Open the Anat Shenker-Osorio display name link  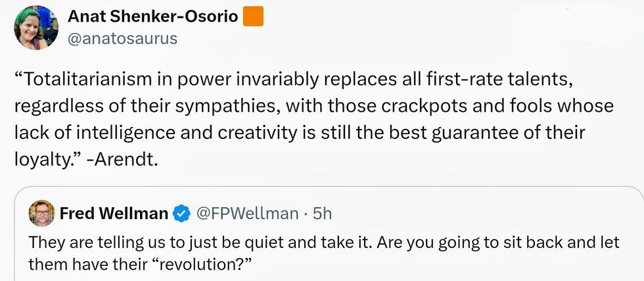coord(153,16)
